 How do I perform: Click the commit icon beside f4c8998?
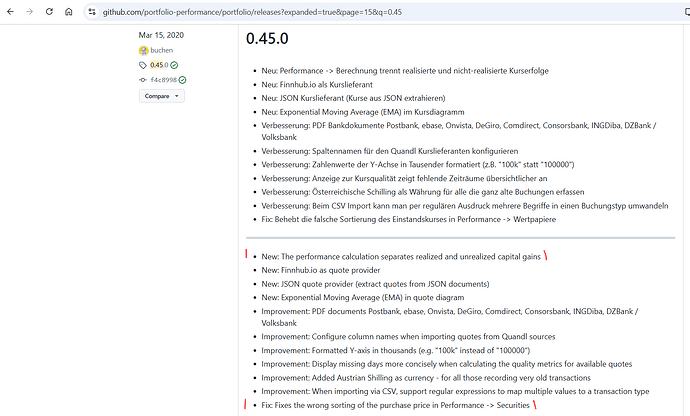[143, 79]
